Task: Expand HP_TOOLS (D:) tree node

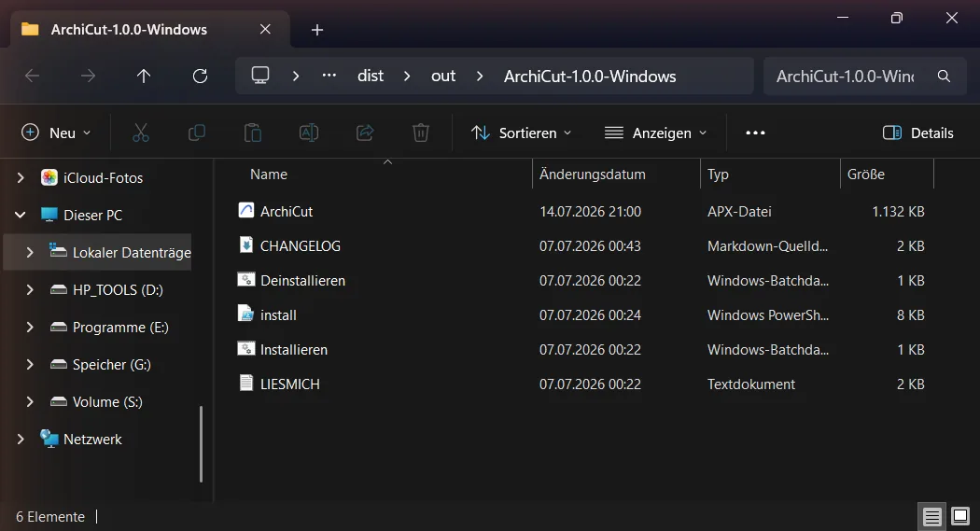Action: [x=29, y=290]
